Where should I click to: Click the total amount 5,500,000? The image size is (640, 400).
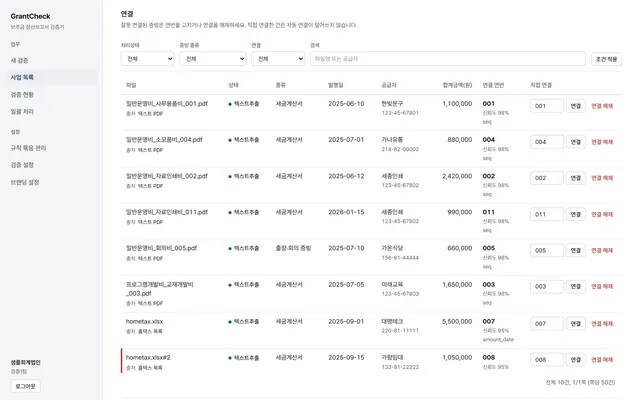tap(457, 321)
